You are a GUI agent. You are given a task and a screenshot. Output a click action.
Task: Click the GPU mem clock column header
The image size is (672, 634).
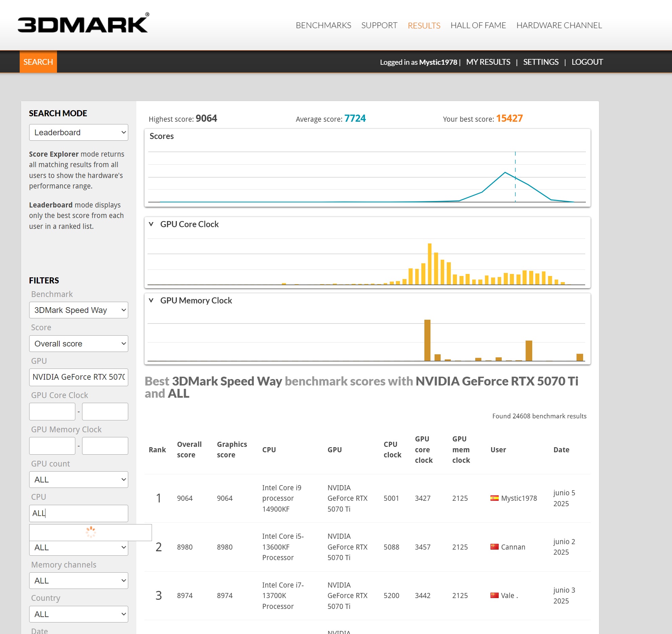(461, 450)
